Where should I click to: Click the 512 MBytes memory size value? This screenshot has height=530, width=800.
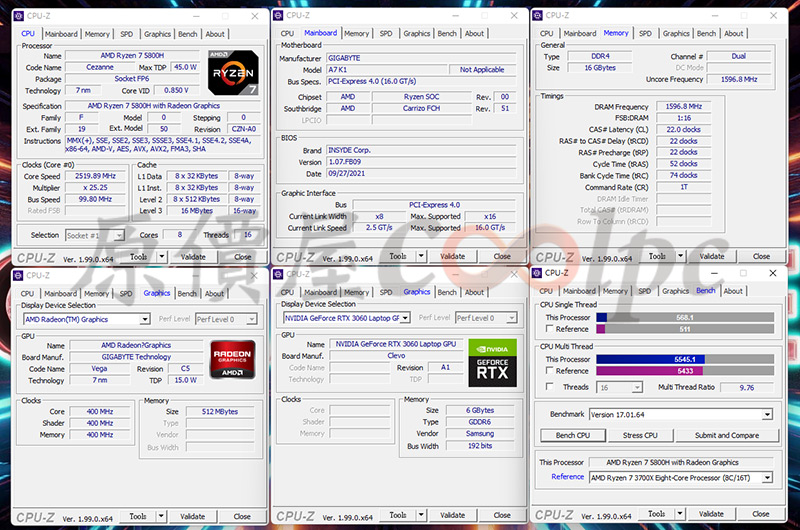coord(220,411)
